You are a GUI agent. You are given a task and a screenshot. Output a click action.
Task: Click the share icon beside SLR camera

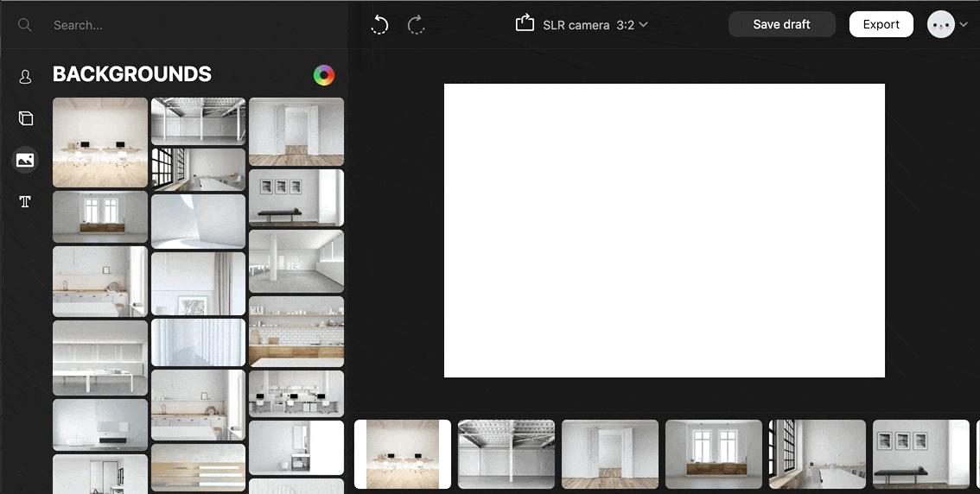tap(525, 23)
